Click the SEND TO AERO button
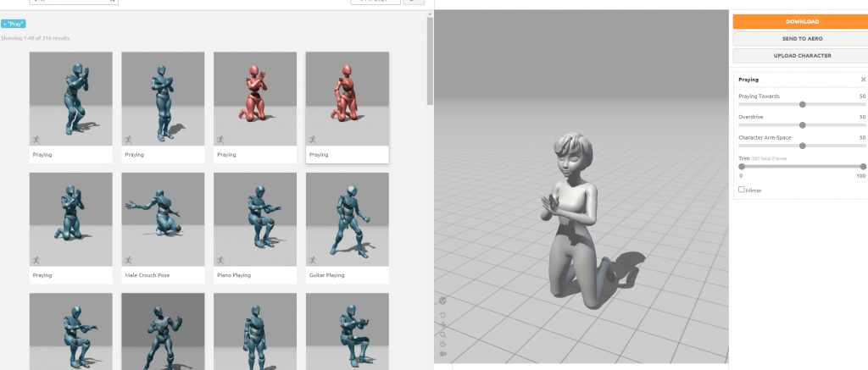868x370 pixels. pos(802,39)
